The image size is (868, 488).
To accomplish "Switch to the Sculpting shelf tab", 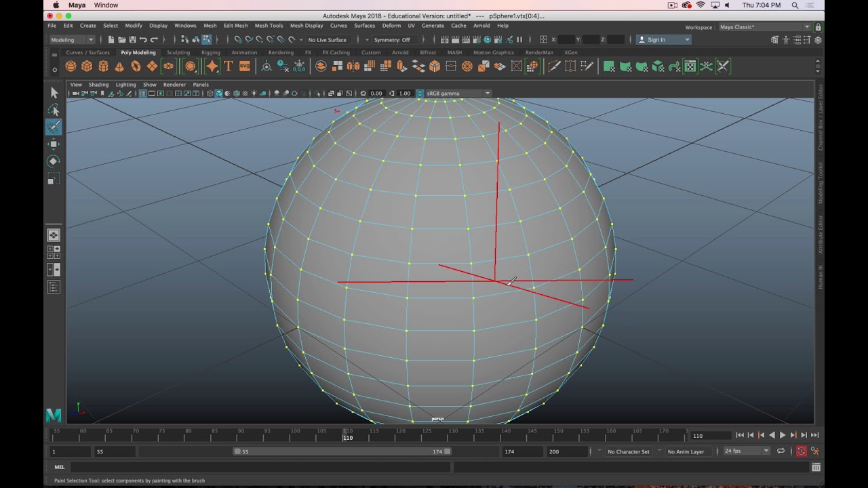I will point(178,52).
